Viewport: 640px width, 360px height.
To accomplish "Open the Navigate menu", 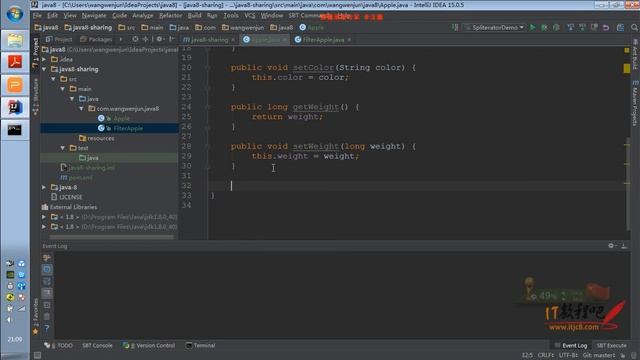I will click(94, 16).
